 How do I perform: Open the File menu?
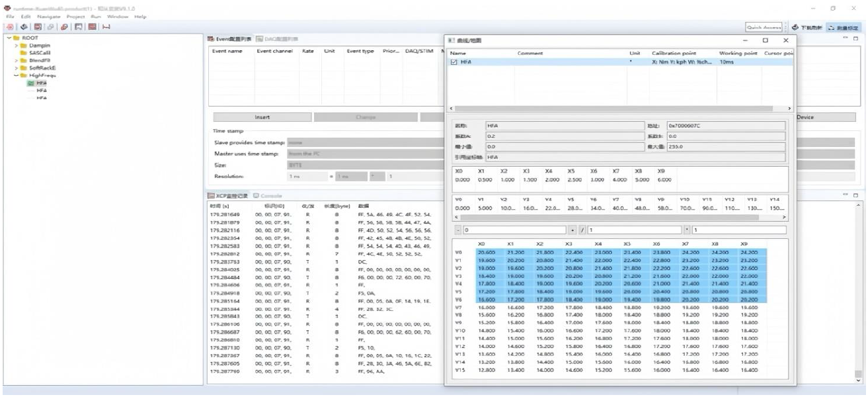tap(9, 16)
